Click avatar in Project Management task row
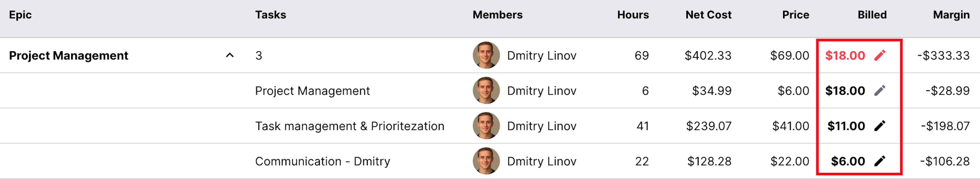The width and height of the screenshot is (980, 179). click(x=486, y=91)
